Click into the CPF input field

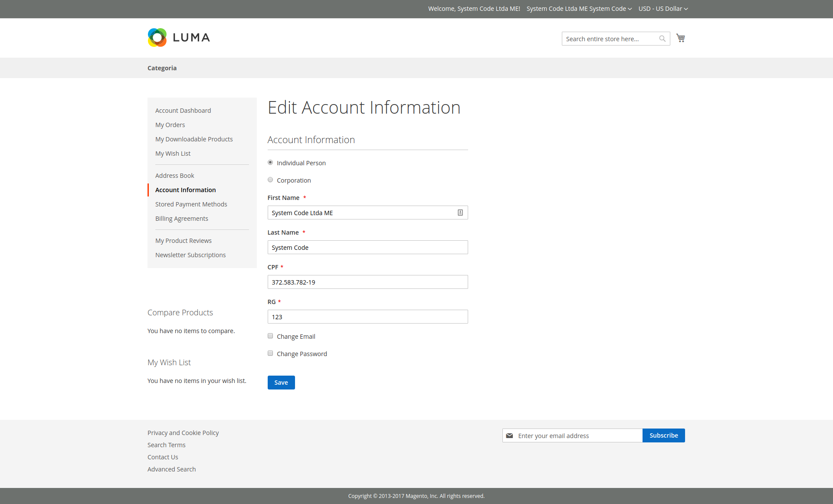[367, 282]
